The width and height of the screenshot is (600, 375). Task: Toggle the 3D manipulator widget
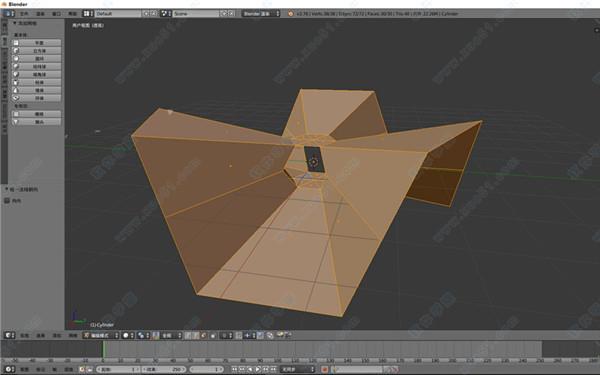point(155,335)
